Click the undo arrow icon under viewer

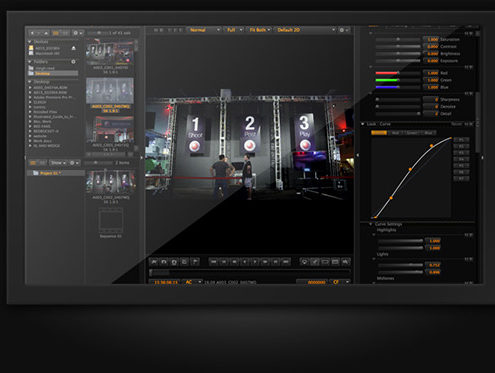[x=164, y=262]
